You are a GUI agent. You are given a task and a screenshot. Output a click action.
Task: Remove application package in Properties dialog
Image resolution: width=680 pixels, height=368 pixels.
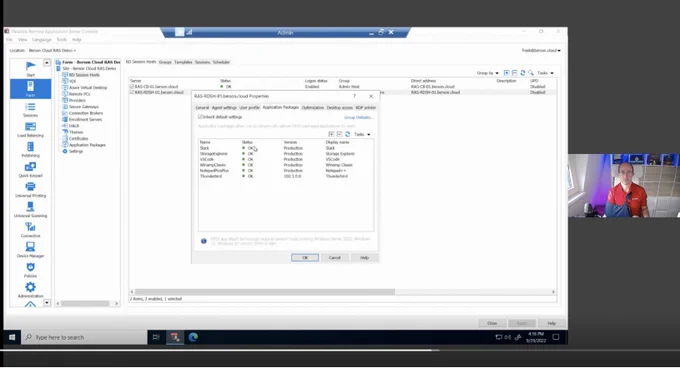(339, 134)
